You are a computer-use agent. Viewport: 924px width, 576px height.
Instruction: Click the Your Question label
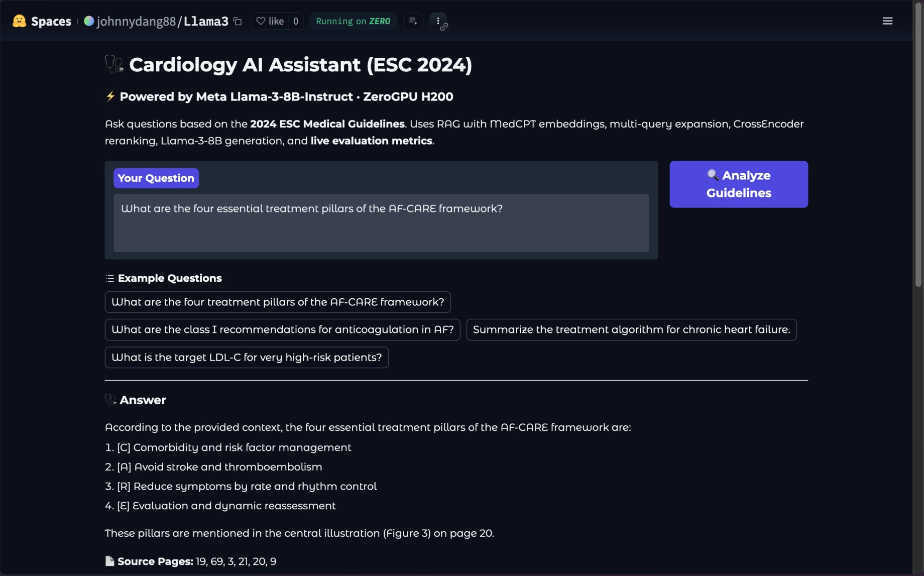point(156,178)
